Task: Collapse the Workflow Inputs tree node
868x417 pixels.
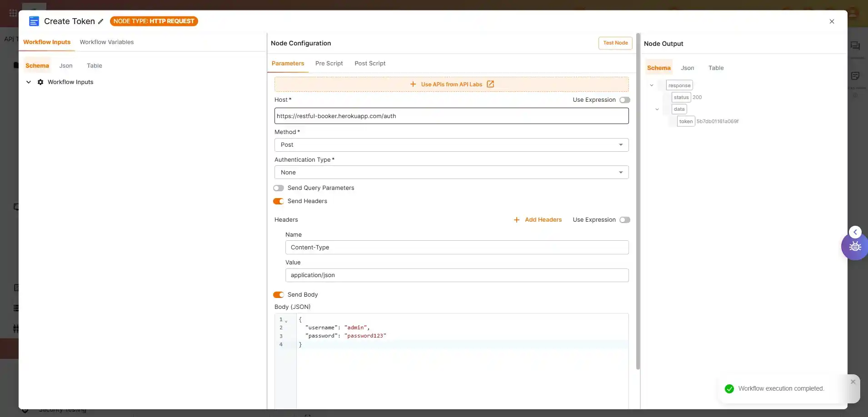Action: (x=29, y=82)
